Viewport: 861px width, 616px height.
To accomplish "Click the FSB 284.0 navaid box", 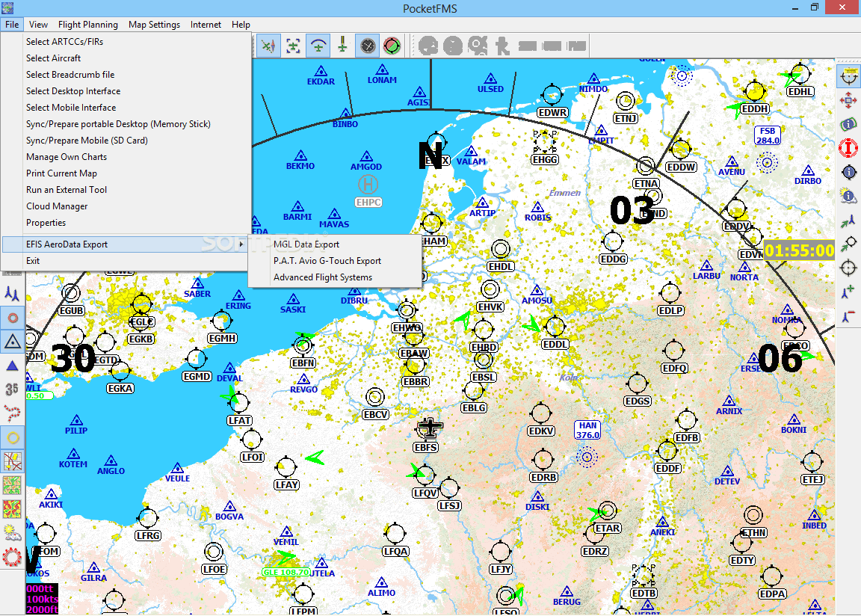I will [x=768, y=135].
